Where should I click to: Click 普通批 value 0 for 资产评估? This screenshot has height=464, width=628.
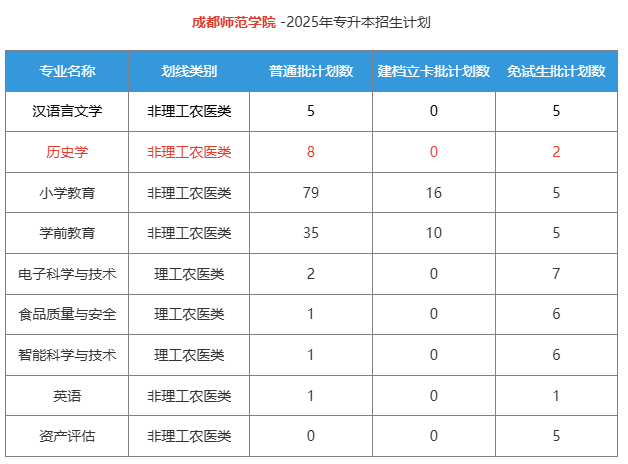(x=311, y=436)
